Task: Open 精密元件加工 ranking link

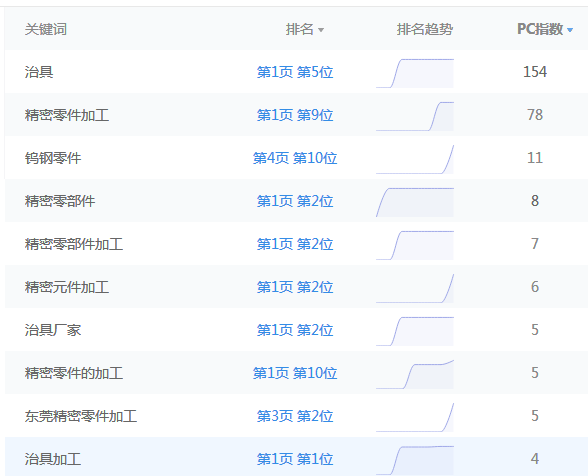Action: click(x=295, y=287)
